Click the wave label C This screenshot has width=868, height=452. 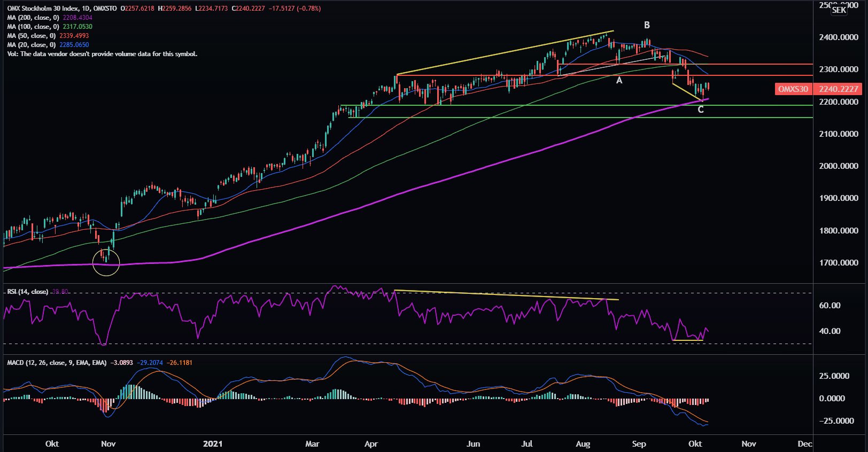(x=701, y=110)
